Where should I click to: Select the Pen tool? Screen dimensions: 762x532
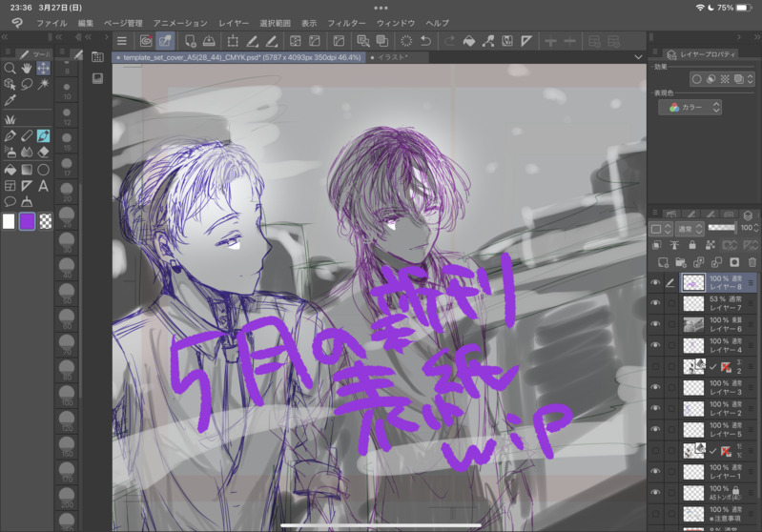point(10,135)
